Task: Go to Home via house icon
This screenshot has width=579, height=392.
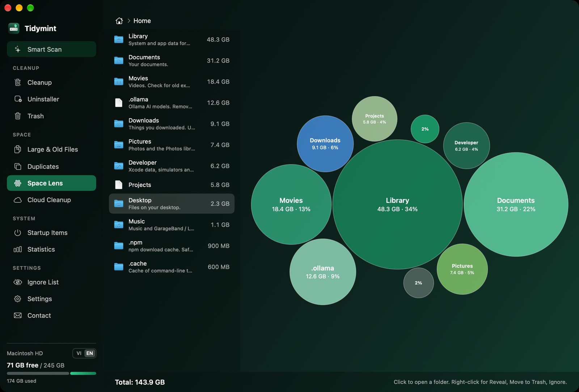Action: (119, 21)
